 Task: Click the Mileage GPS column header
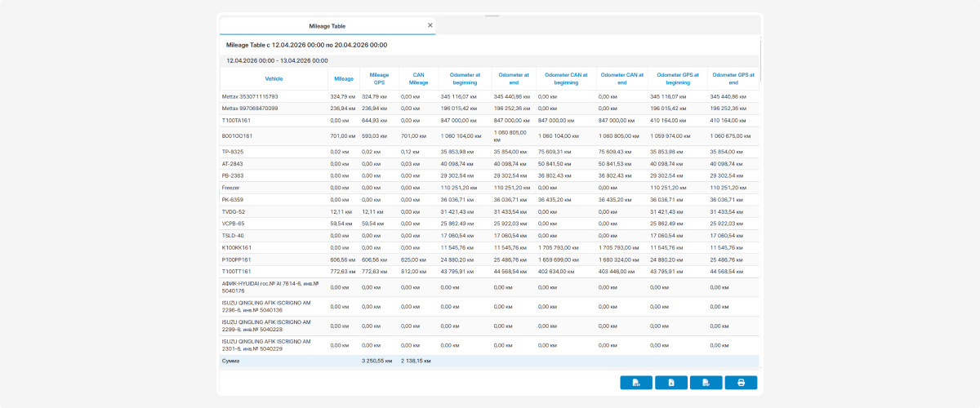tap(379, 79)
